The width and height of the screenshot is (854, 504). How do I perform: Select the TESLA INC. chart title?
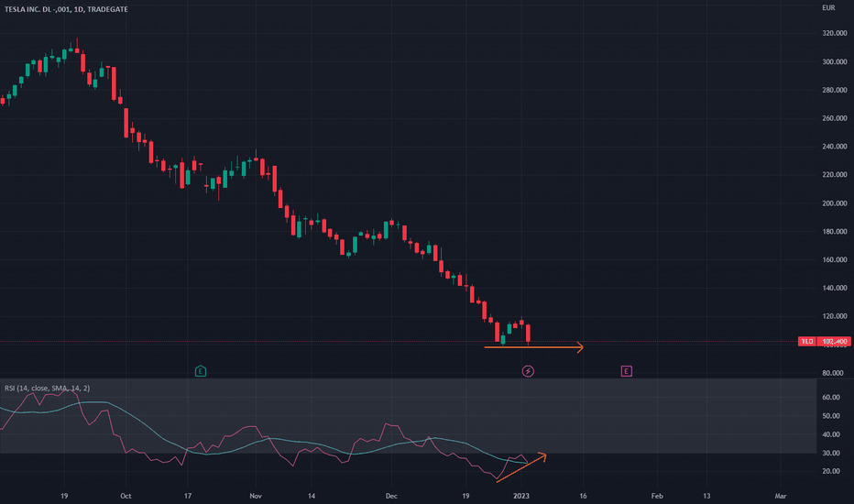click(66, 9)
